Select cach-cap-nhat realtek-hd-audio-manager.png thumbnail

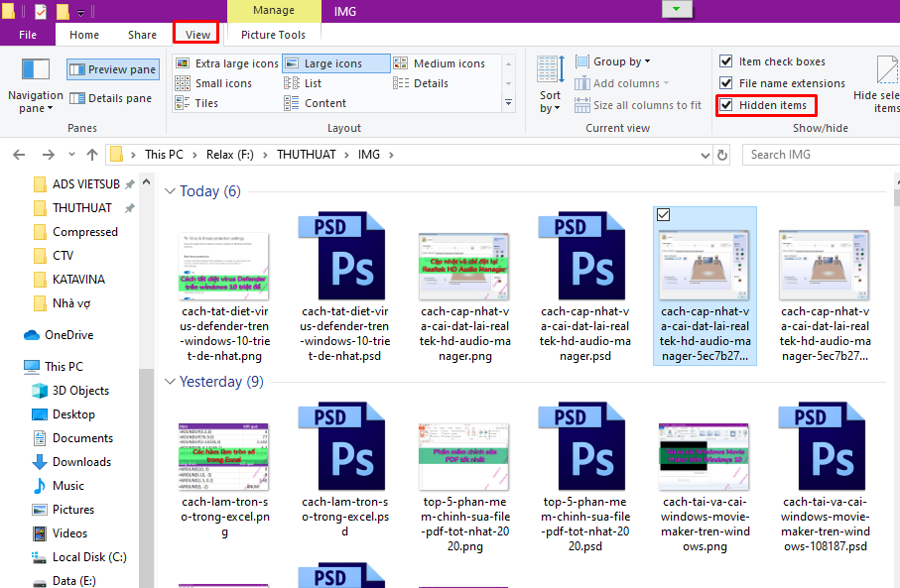tap(464, 266)
